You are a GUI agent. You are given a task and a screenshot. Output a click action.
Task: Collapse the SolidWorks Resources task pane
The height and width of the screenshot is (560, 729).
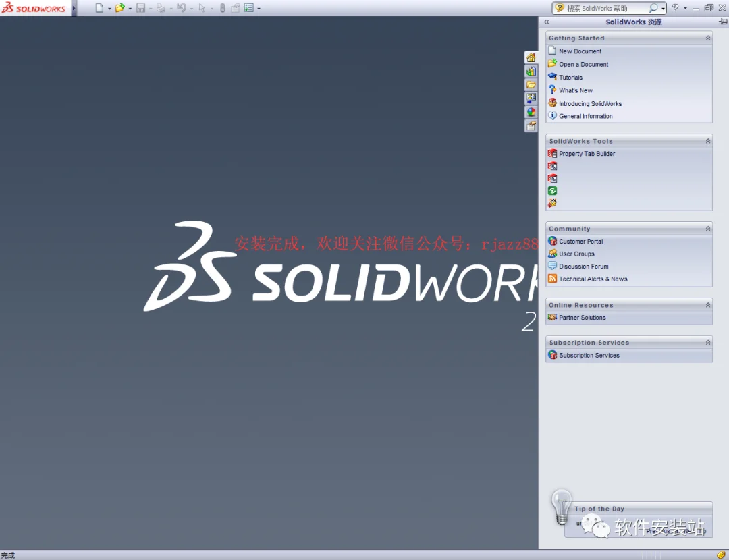pos(546,22)
